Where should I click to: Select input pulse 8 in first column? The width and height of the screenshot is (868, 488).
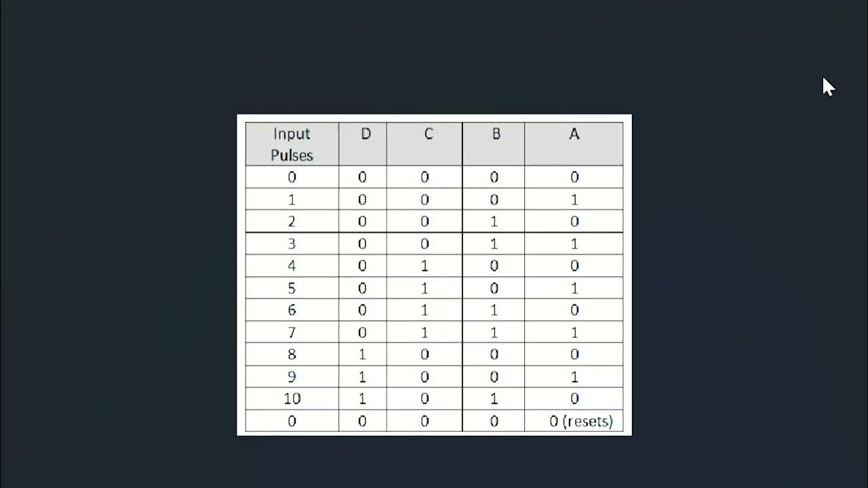coord(292,354)
